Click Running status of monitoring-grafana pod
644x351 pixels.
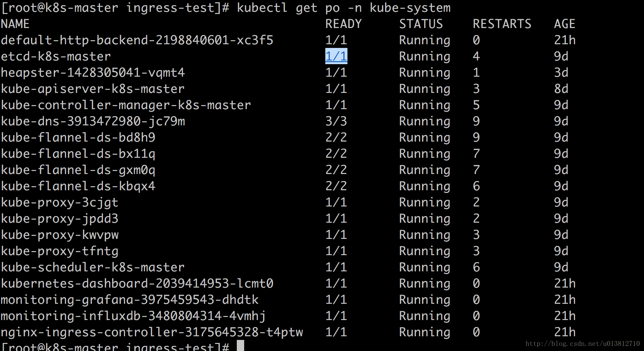pos(425,300)
